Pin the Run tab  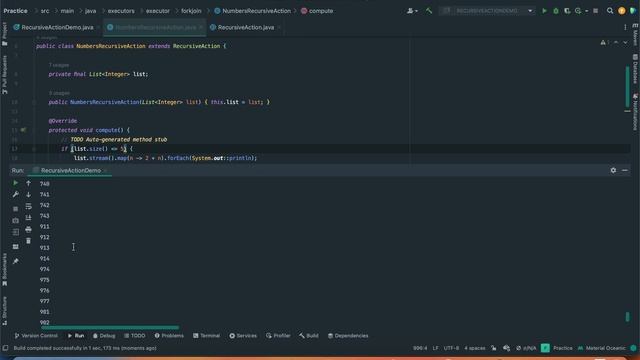click(16, 261)
